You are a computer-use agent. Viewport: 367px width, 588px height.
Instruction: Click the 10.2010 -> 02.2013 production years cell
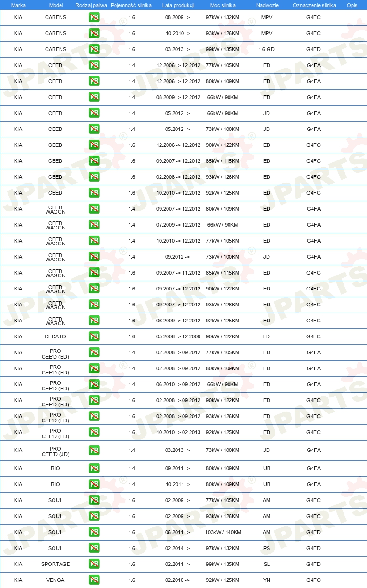178,432
